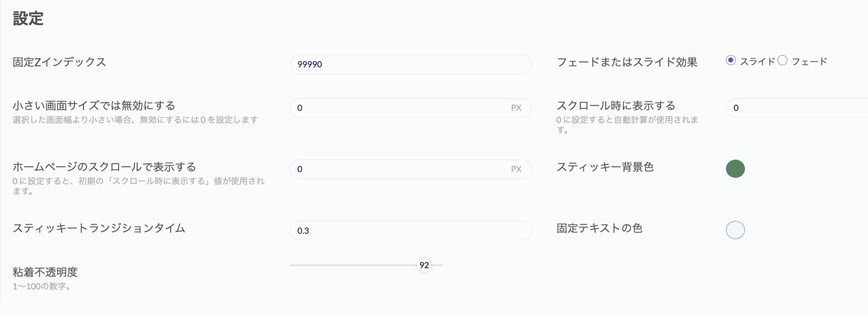Click the PX unit in ホームページのスクロール field
This screenshot has width=868, height=314.
[x=516, y=169]
